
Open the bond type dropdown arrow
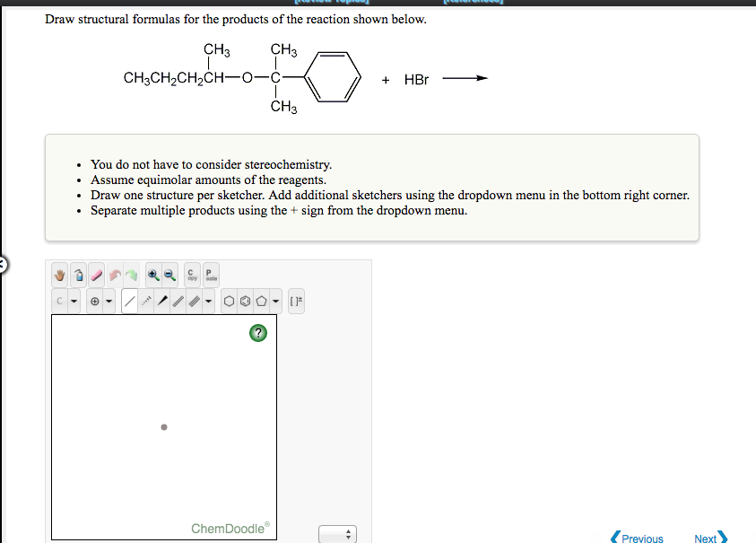click(208, 300)
